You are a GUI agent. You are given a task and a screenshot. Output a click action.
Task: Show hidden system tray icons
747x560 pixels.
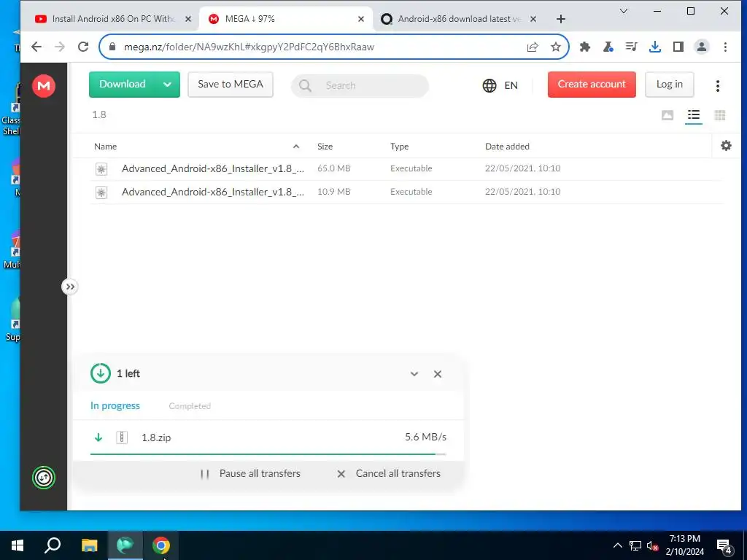pos(617,545)
